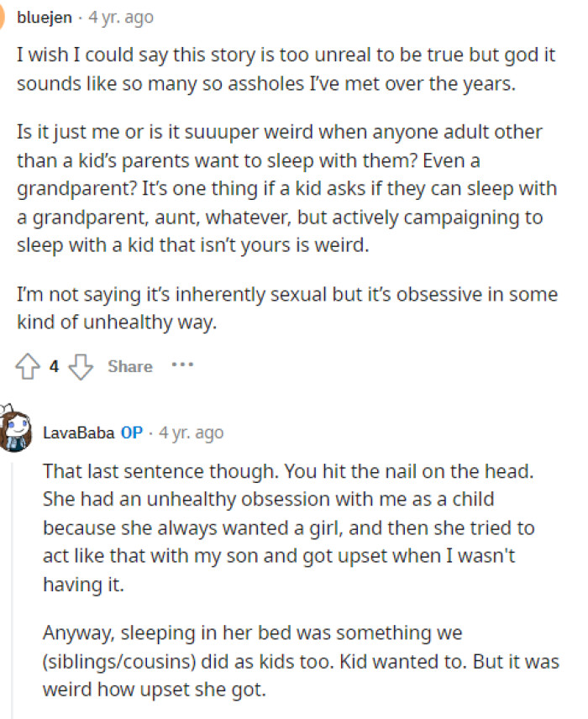Open share options for bluejen's comment
This screenshot has height=719, width=588.
[129, 365]
